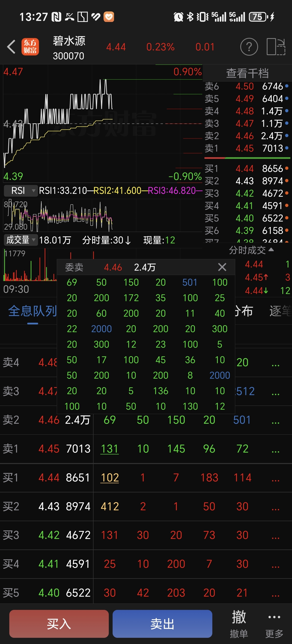The image size is (292, 644).
Task: Tap the blue 卖出 sell button
Action: [x=162, y=624]
